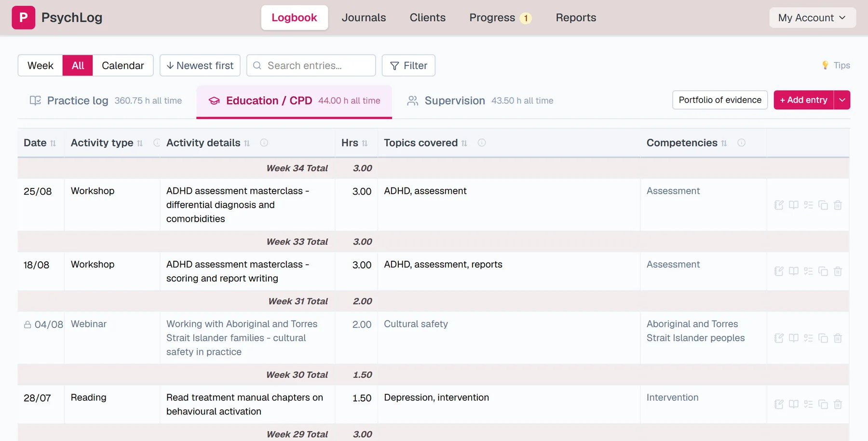Duplicate the 18/08 scoring and report entry
868x441 pixels.
(x=823, y=271)
